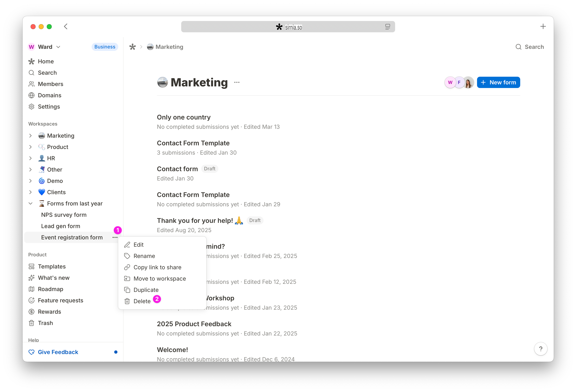The image size is (586, 392).
Task: Open the Rewards dollar icon
Action: coord(31,312)
